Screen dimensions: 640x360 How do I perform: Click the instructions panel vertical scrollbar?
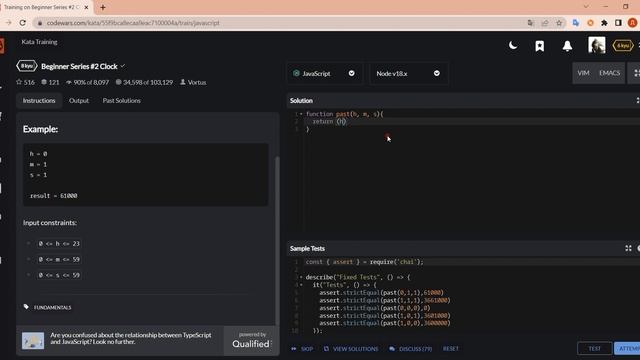278,241
